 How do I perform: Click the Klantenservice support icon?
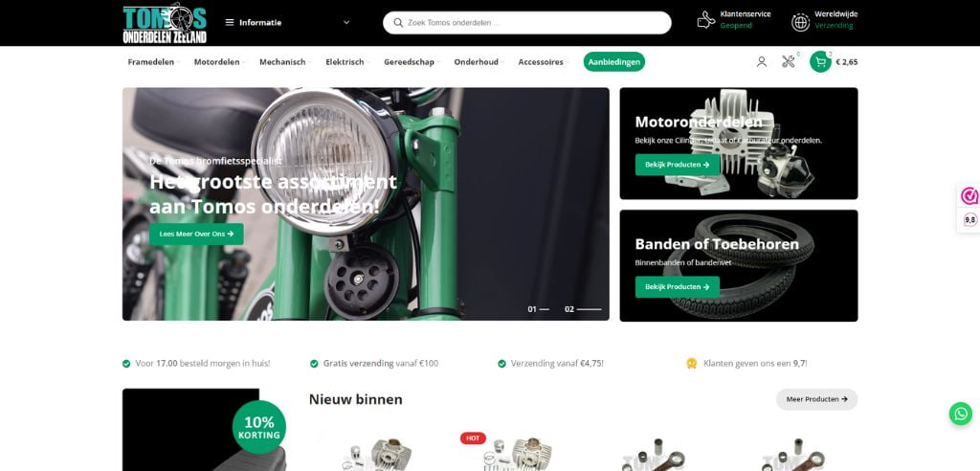coord(706,20)
